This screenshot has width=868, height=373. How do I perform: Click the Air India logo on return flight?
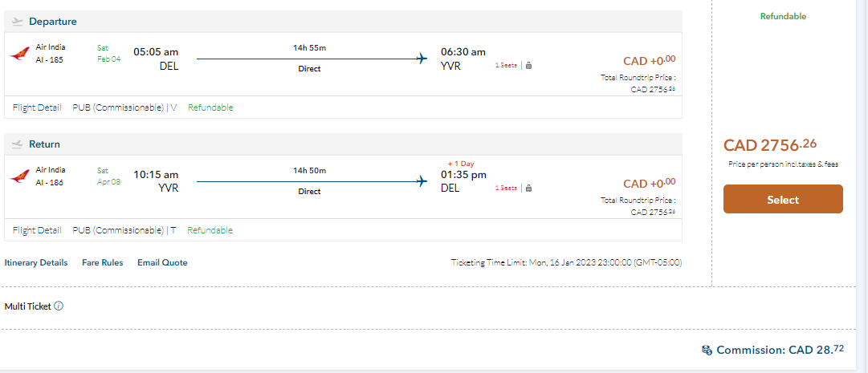[x=19, y=176]
